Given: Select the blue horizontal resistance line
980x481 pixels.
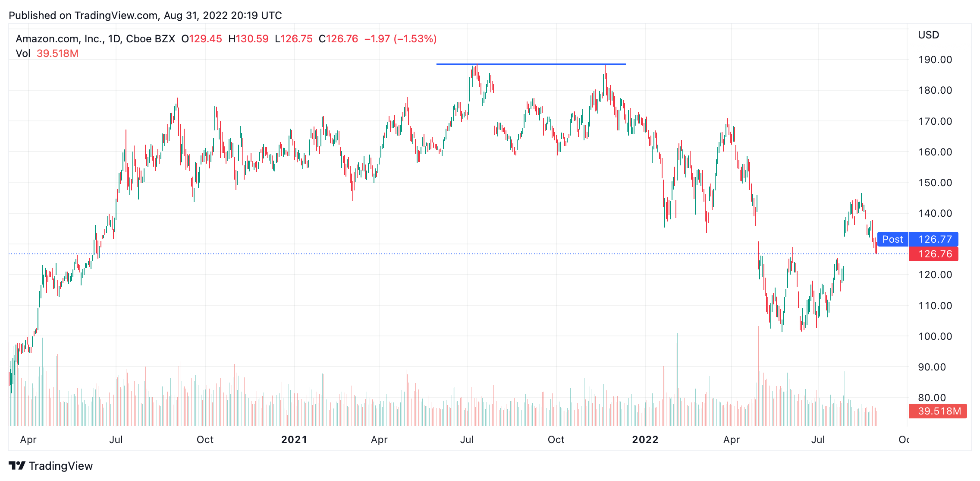Looking at the screenshot, I should point(531,64).
